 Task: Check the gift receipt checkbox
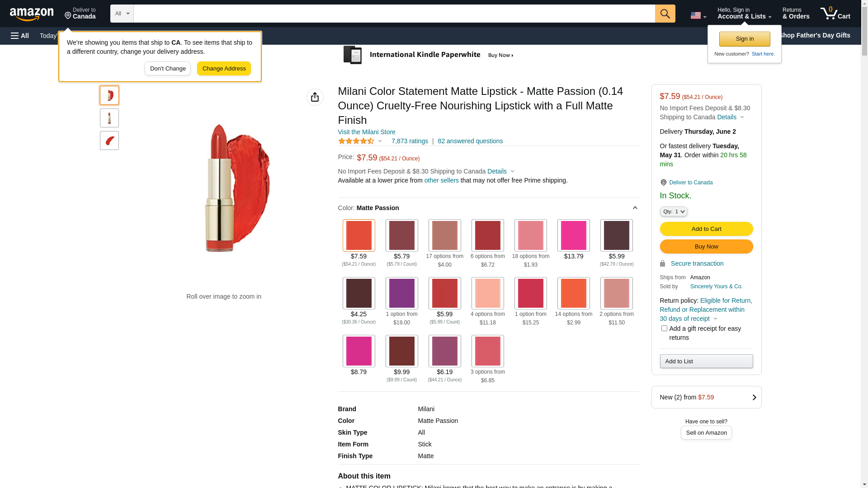tap(664, 328)
